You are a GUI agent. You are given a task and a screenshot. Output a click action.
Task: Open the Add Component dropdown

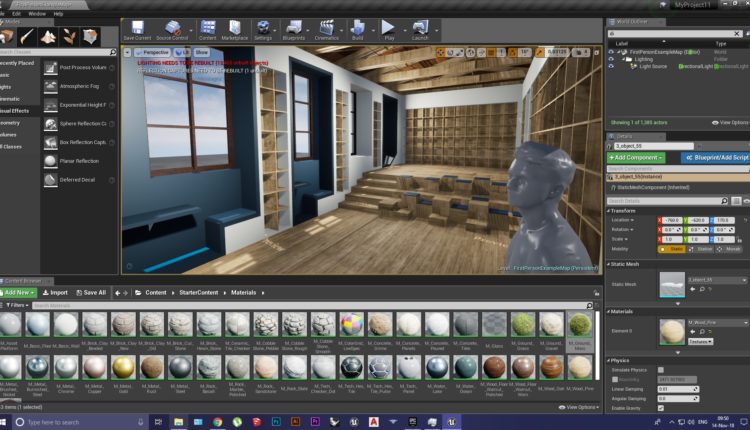click(638, 158)
